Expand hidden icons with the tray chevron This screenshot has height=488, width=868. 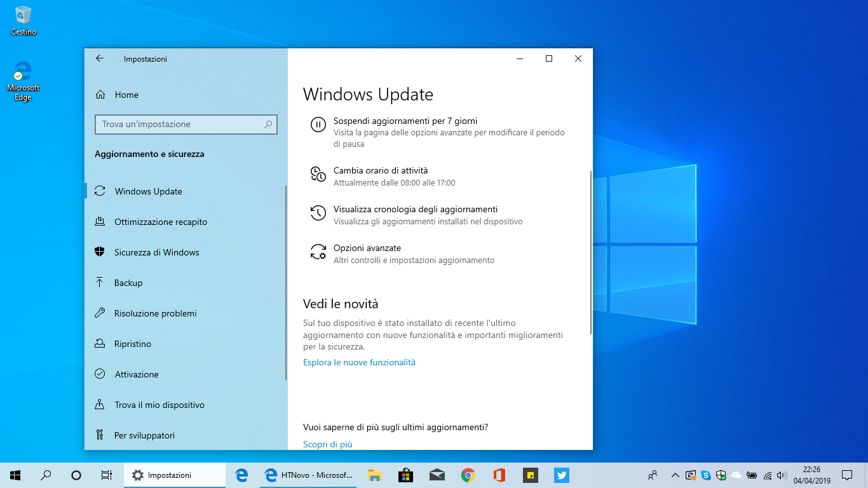coord(675,475)
